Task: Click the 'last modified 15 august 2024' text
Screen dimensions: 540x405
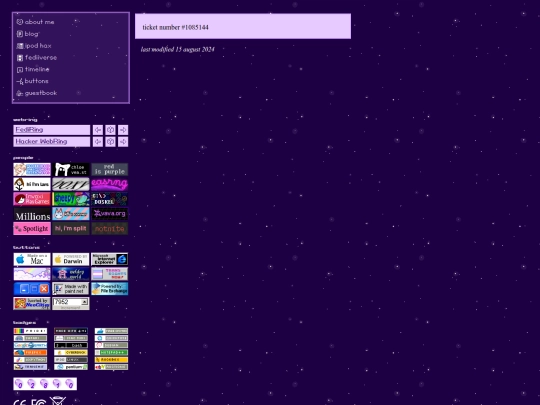Action: coord(178,50)
